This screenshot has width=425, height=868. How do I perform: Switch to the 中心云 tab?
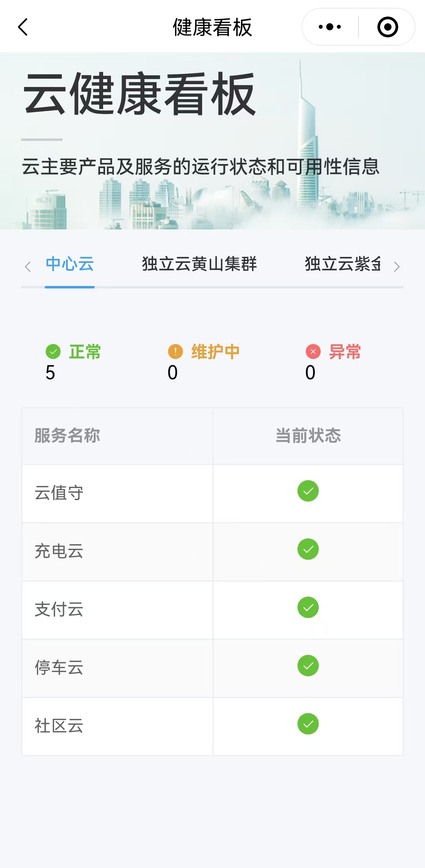coord(70,264)
